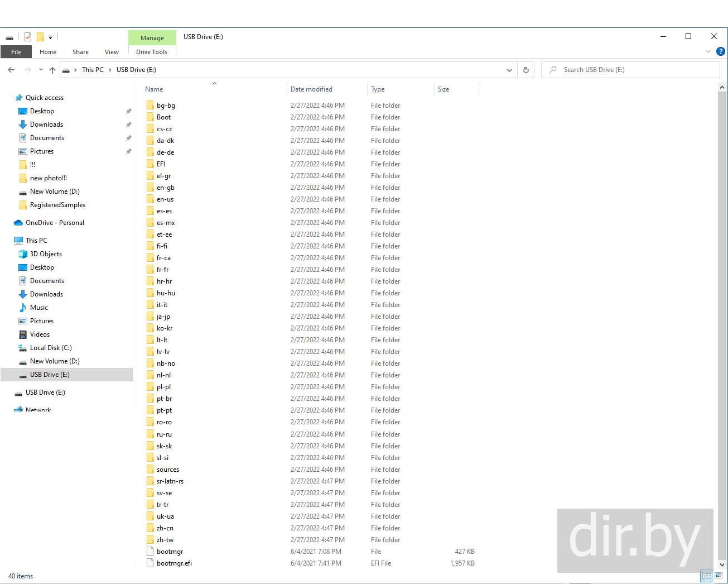Select This PC in navigation pane

pos(36,241)
